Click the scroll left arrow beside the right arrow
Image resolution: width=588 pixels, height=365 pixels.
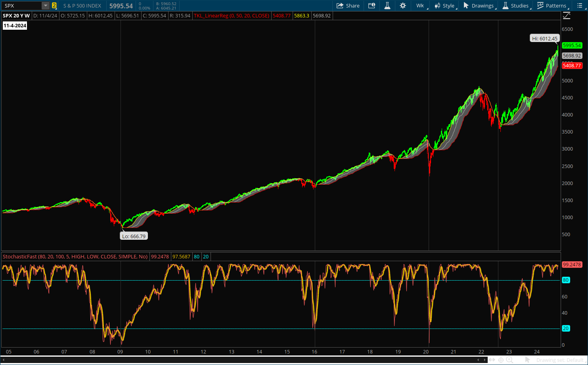(479, 360)
